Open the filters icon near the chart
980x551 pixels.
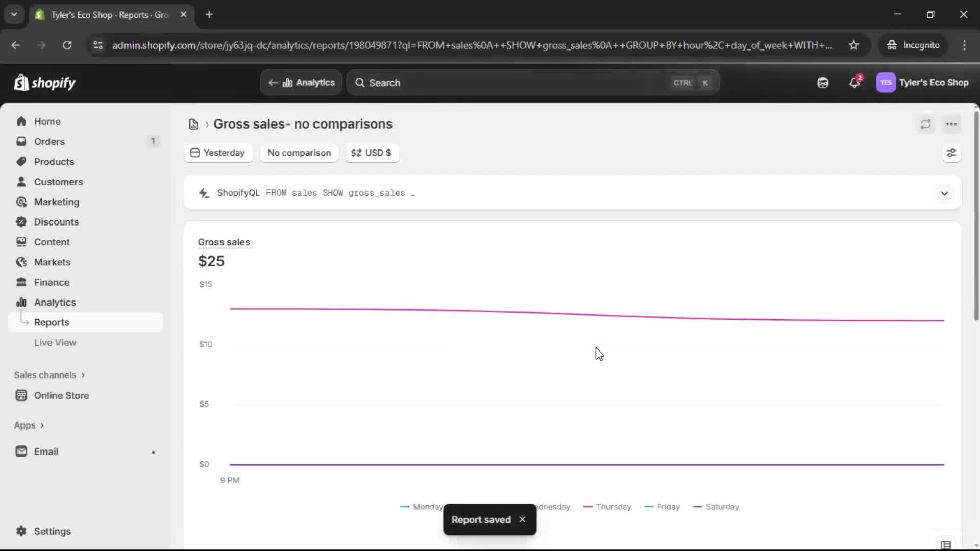click(x=951, y=153)
